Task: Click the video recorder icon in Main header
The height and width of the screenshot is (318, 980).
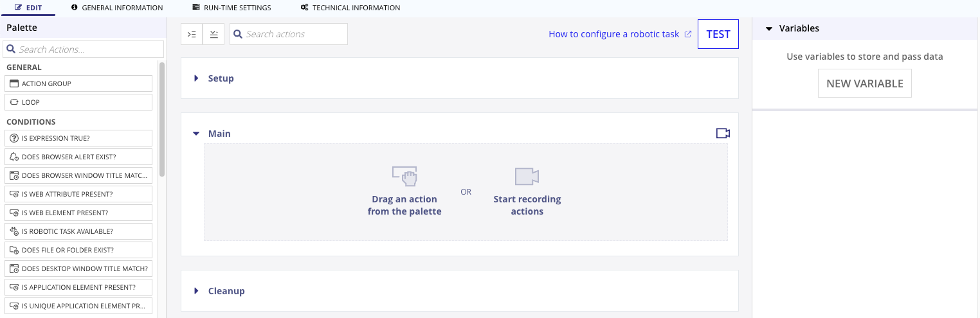Action: [723, 133]
